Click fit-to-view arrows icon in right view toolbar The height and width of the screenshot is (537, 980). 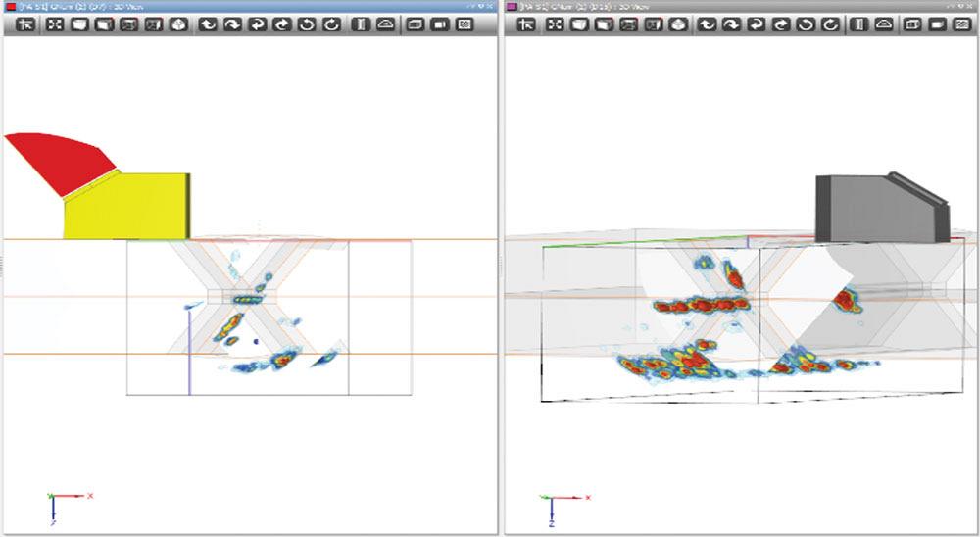(555, 24)
